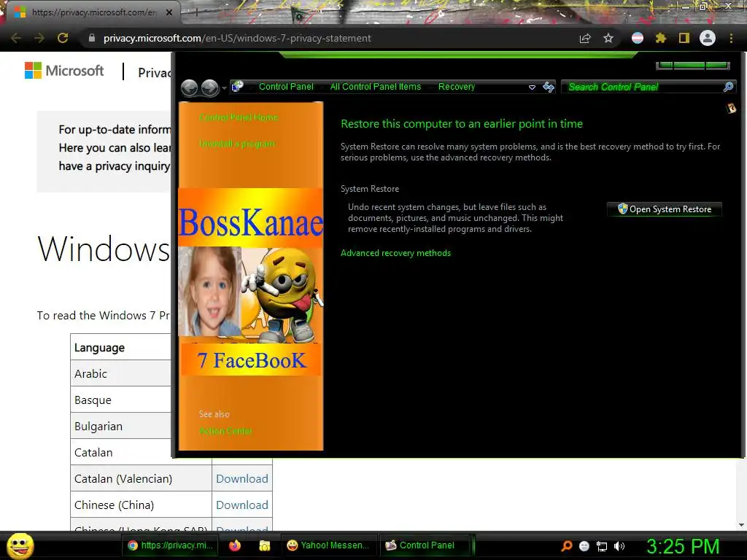The width and height of the screenshot is (747, 560).
Task: Click Chrome browser back arrow
Action: [16, 38]
